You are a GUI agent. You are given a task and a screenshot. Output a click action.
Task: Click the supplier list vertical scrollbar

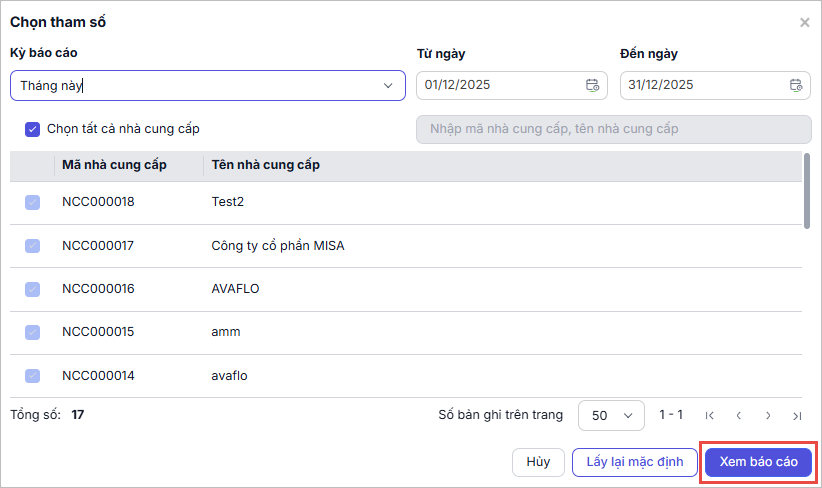[x=807, y=192]
